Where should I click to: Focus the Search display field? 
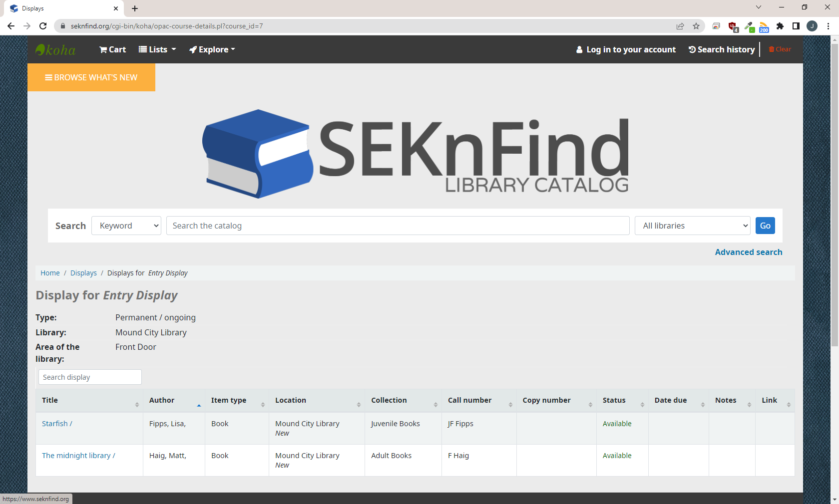coord(90,377)
